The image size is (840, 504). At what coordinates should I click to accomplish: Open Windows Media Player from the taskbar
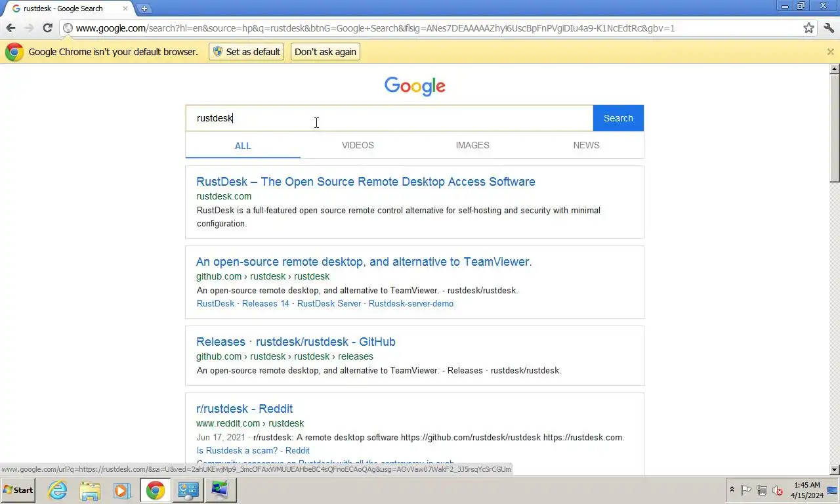121,490
